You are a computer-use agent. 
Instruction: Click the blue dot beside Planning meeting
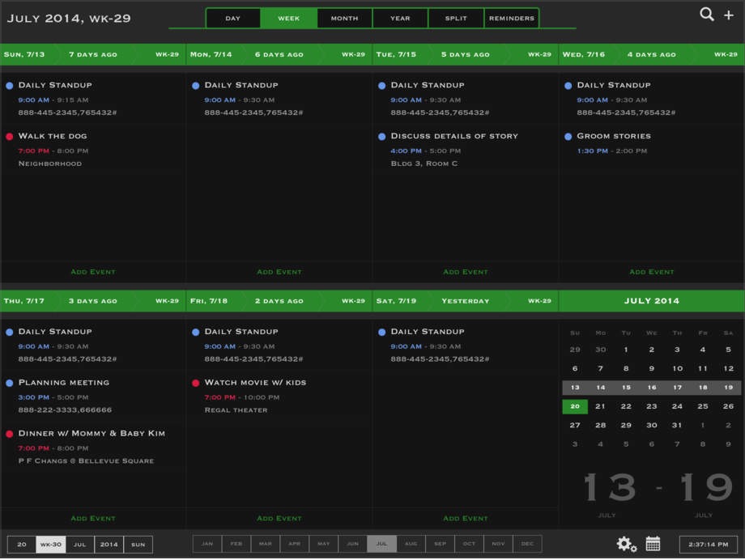pos(7,382)
